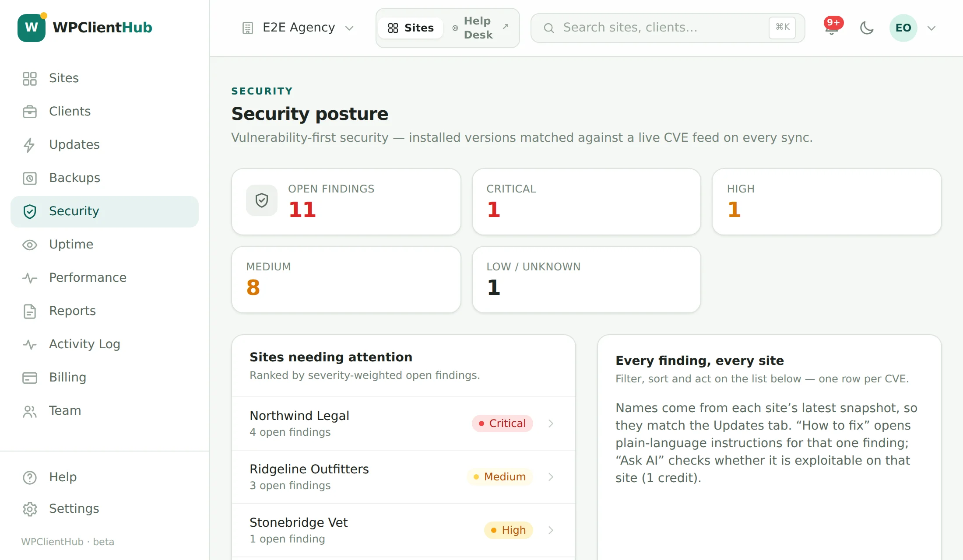Viewport: 963px width, 560px height.
Task: Expand the E2E Agency switcher chevron
Action: [349, 28]
